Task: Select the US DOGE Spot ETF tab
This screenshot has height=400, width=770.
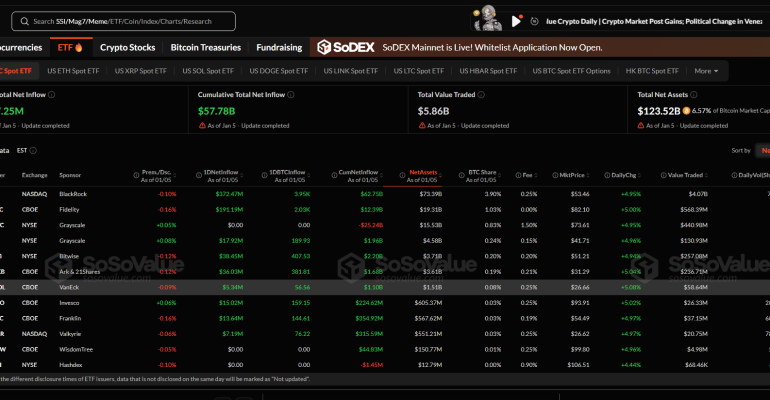Action: coord(279,71)
